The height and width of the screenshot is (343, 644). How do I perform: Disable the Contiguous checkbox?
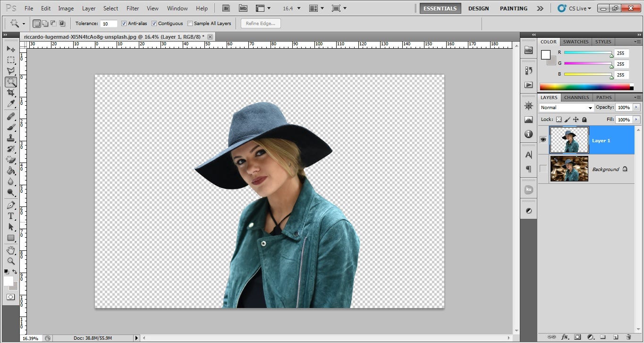point(154,23)
